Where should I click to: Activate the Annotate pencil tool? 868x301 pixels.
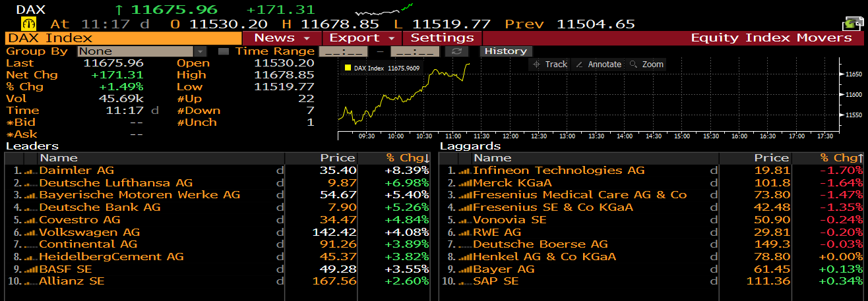(598, 64)
